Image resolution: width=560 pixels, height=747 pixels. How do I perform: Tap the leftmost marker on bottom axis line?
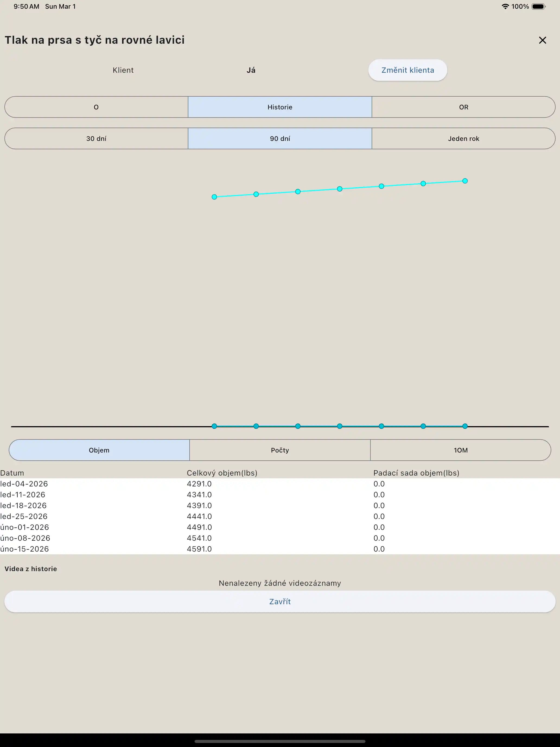coord(214,426)
